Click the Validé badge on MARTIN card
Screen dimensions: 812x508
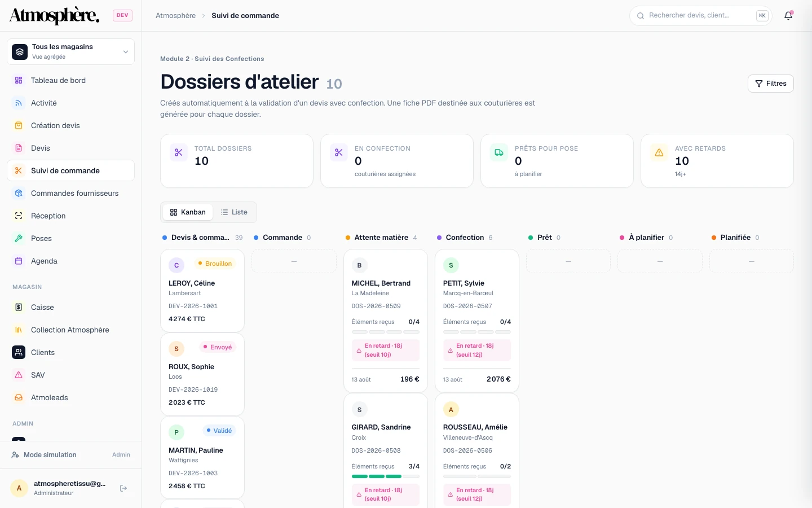pyautogui.click(x=219, y=431)
